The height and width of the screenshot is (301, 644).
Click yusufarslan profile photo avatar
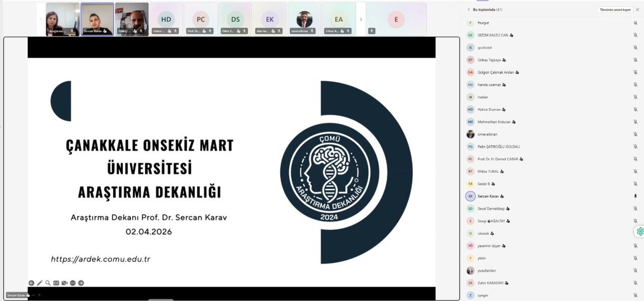click(471, 270)
